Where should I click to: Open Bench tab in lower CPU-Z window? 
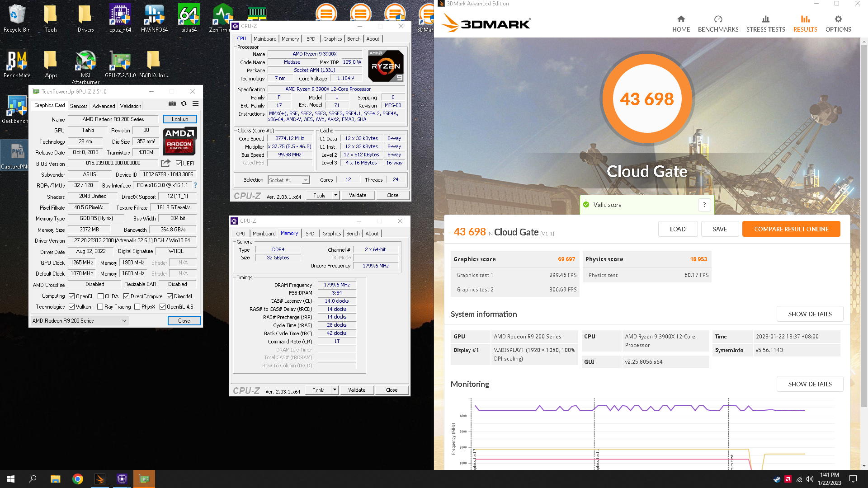[353, 234]
